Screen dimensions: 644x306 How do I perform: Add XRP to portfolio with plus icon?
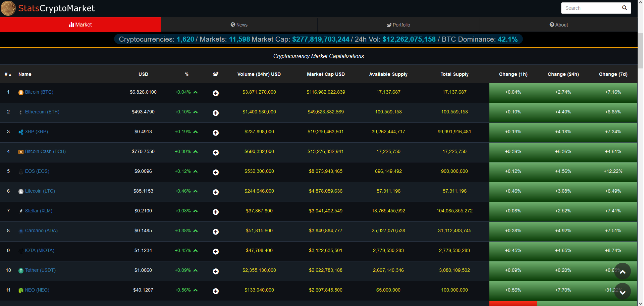tap(216, 133)
